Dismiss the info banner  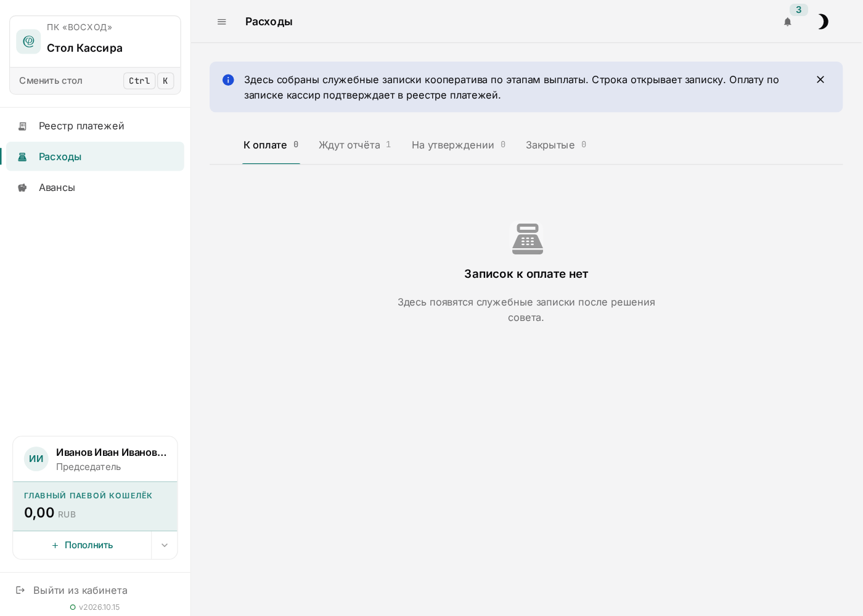(x=820, y=79)
